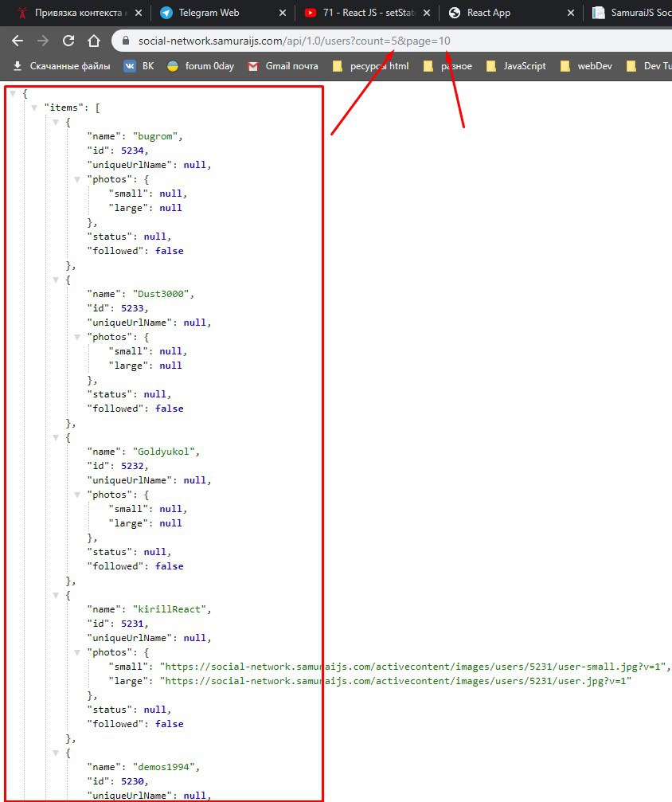This screenshot has height=802, width=672.
Task: Collapse the demos1994 user object
Action: [x=56, y=753]
